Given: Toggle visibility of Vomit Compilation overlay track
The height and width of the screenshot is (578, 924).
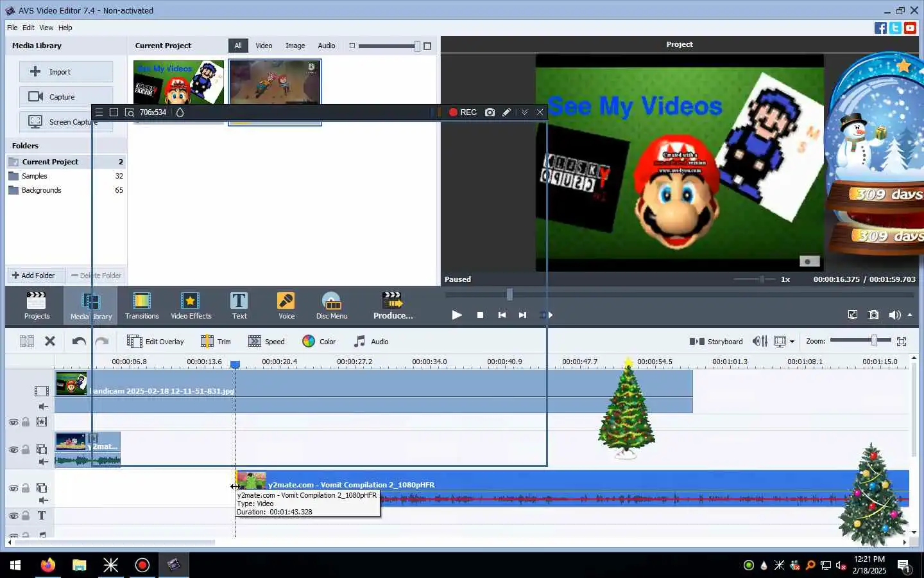Looking at the screenshot, I should 13,488.
